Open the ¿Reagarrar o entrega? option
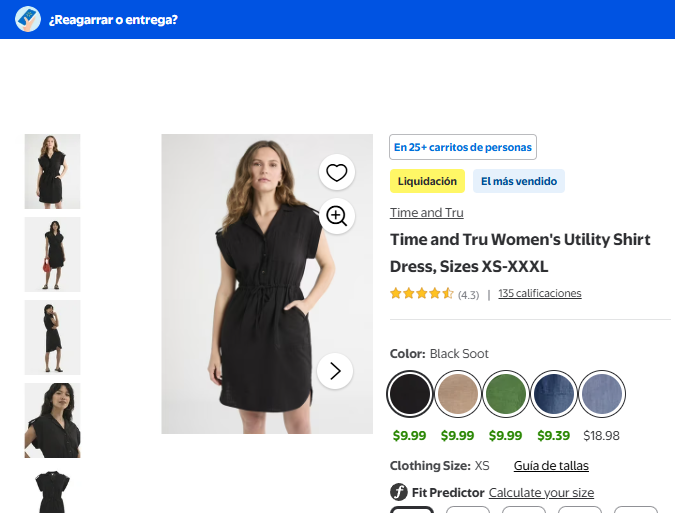The image size is (675, 513). 113,19
